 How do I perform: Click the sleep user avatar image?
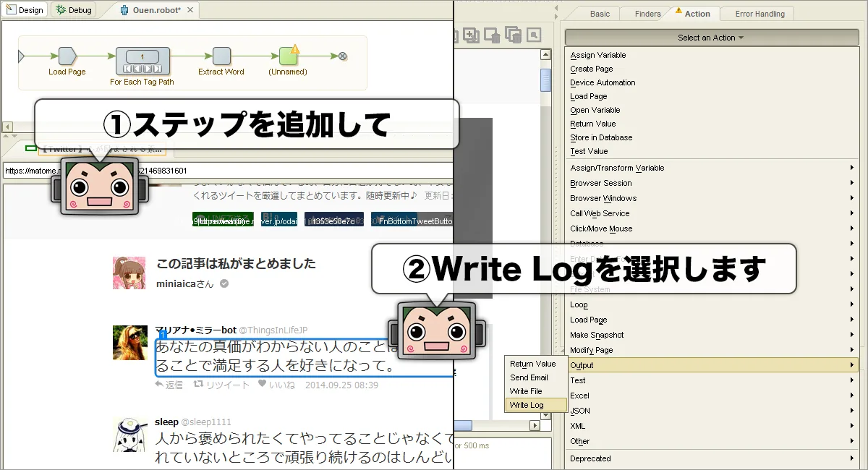coord(129,435)
